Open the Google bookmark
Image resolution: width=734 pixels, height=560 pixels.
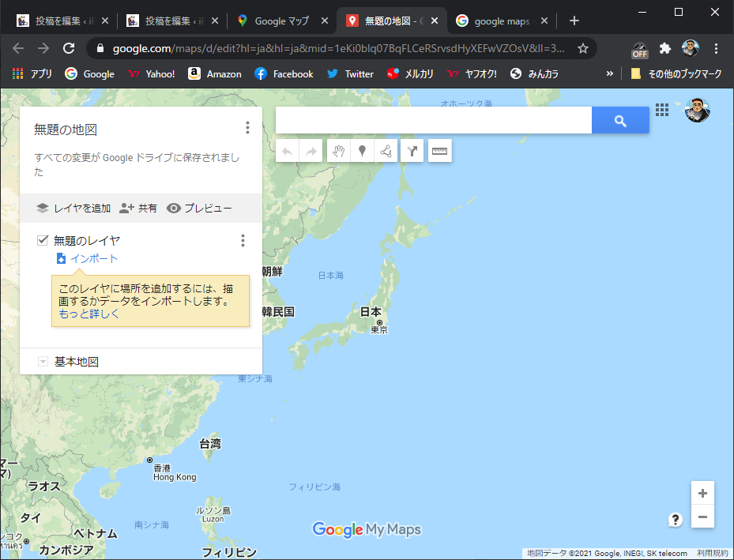[x=89, y=73]
